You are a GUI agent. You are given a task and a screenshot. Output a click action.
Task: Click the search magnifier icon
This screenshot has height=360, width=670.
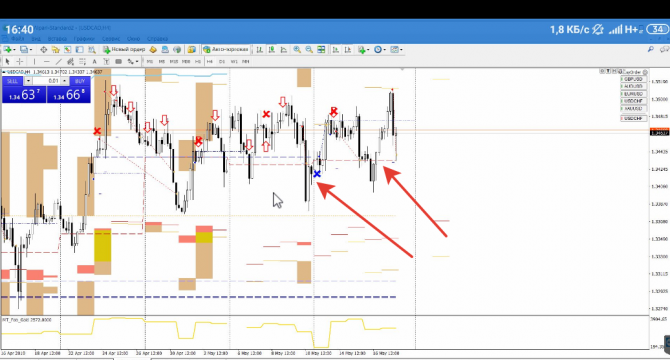[650, 50]
